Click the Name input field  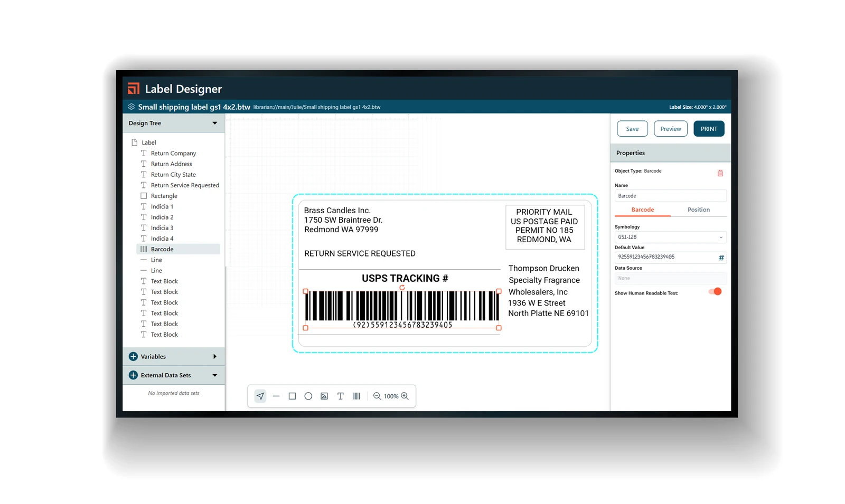pos(671,196)
